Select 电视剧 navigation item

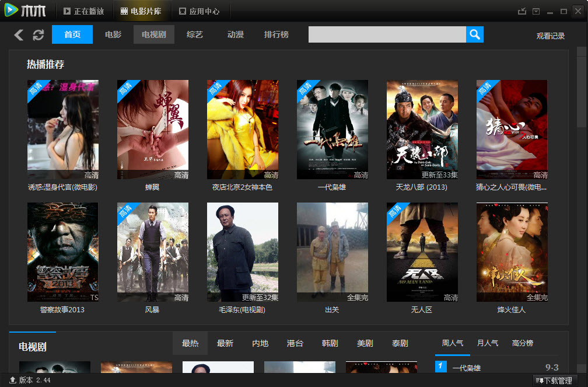tap(154, 34)
